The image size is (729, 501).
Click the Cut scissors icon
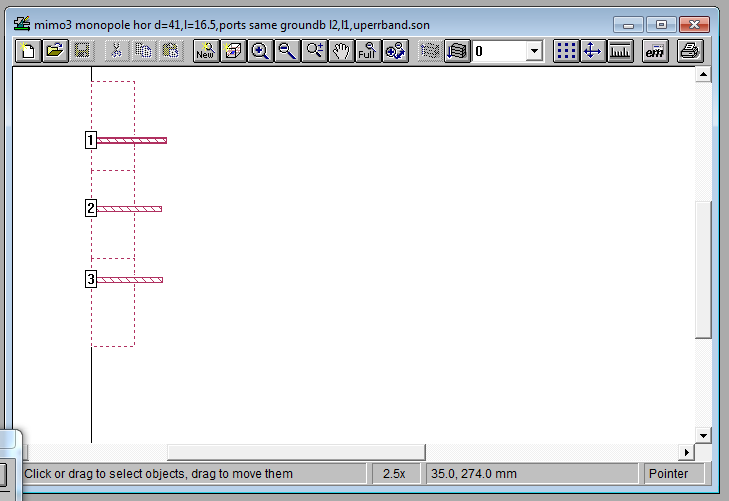pyautogui.click(x=116, y=51)
